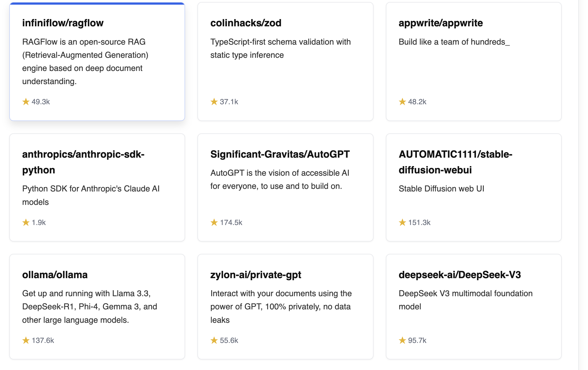Click star icon on anthropic-sdk-python card
Image resolution: width=588 pixels, height=370 pixels.
(x=26, y=222)
